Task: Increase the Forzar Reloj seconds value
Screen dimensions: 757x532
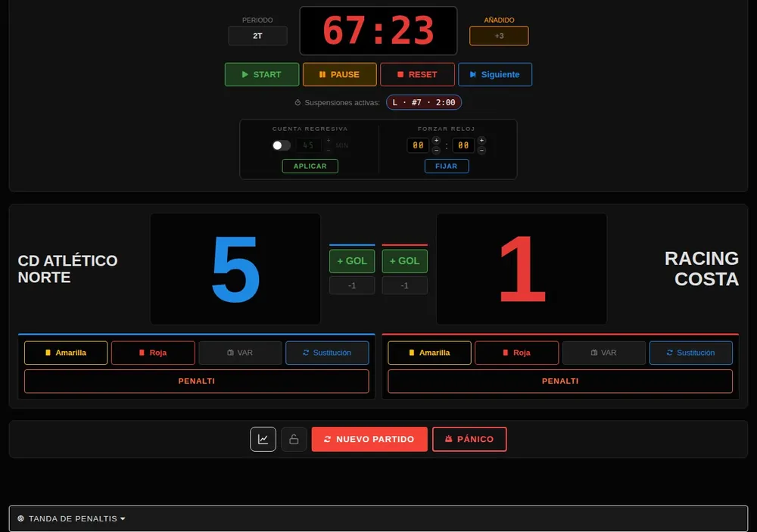Action: click(x=481, y=141)
